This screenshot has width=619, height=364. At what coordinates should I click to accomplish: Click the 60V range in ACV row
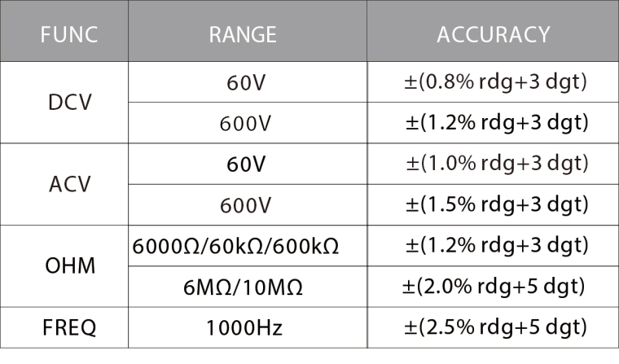pyautogui.click(x=246, y=164)
